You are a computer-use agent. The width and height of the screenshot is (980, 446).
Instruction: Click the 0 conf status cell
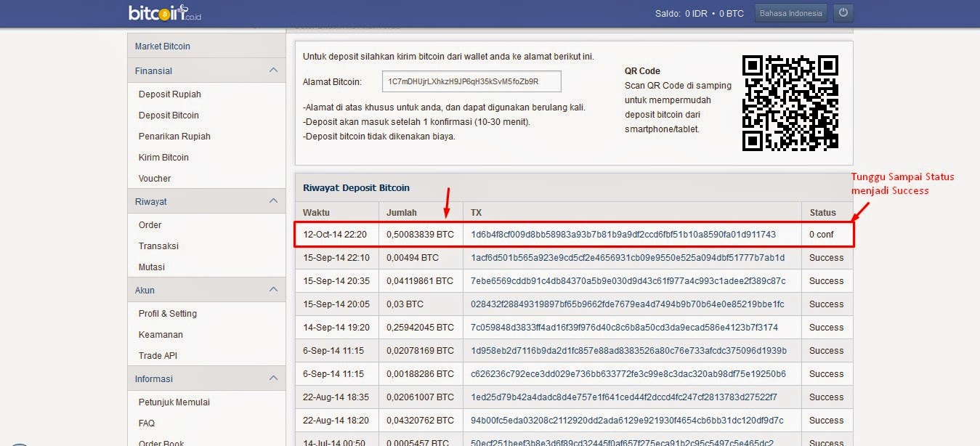pyautogui.click(x=822, y=235)
